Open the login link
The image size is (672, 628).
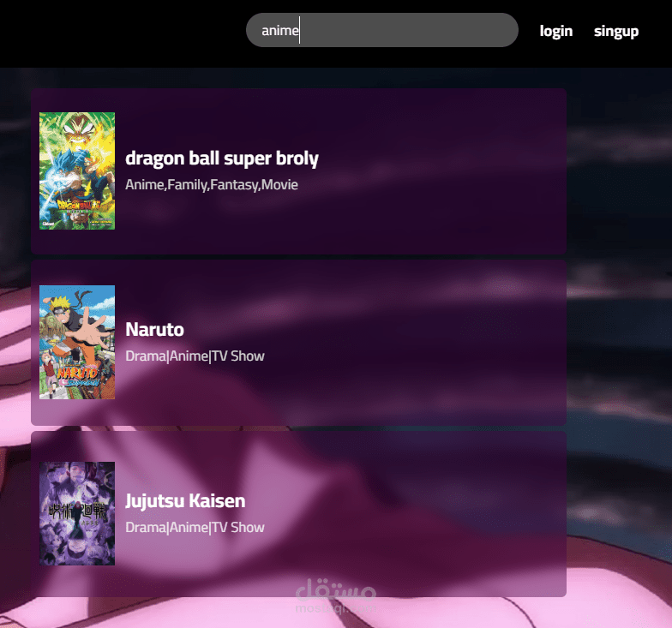(555, 31)
